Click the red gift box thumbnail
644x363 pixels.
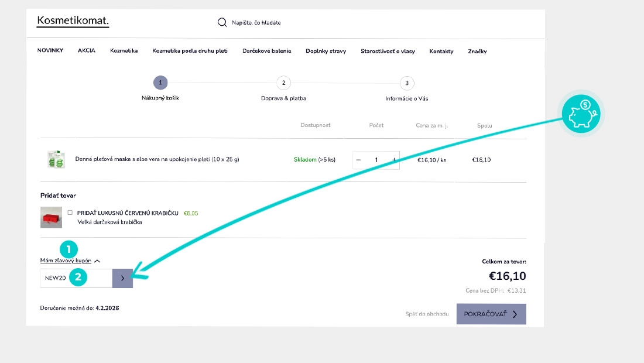click(x=51, y=217)
